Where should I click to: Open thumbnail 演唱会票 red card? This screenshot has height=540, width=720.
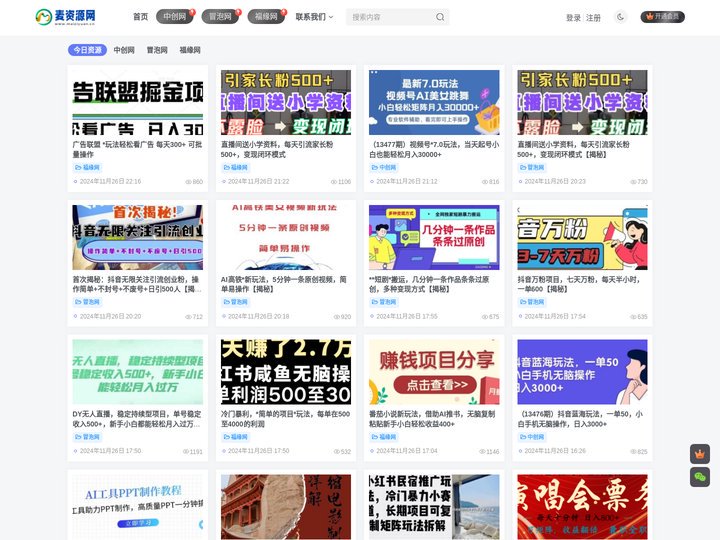[x=582, y=507]
